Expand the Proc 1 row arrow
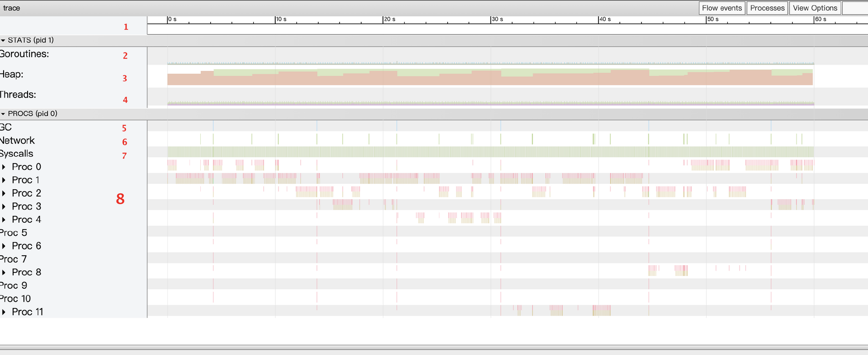This screenshot has height=355, width=868. pyautogui.click(x=4, y=180)
